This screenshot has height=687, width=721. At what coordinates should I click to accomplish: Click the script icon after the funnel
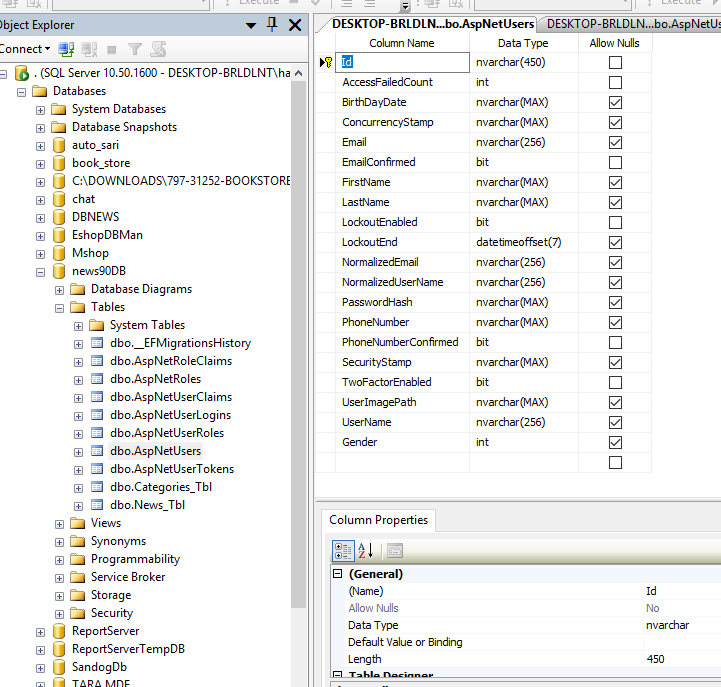[158, 49]
